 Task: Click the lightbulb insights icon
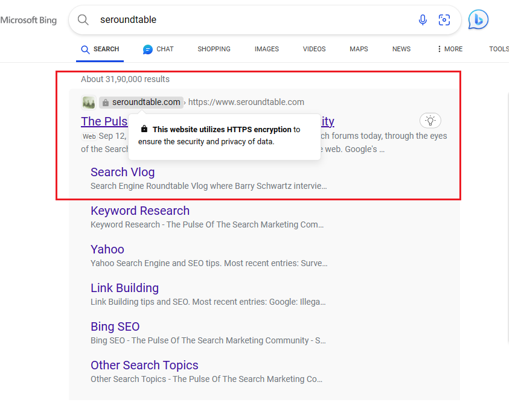(x=430, y=121)
